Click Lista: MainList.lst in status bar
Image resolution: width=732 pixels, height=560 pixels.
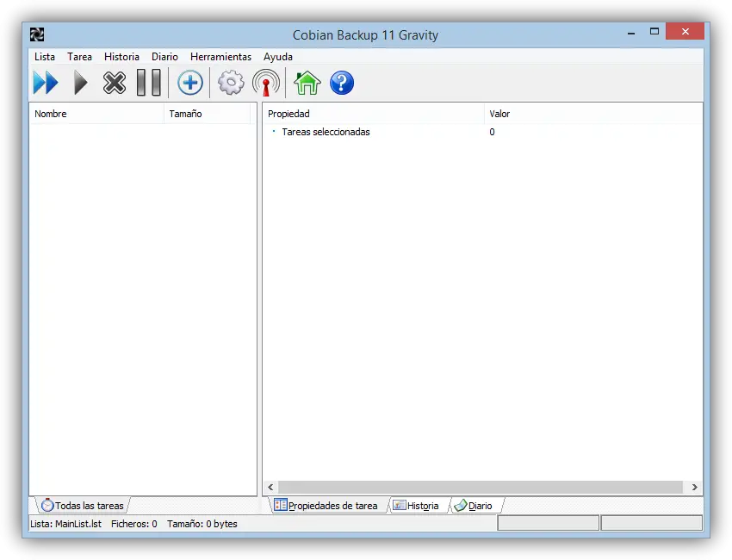tap(65, 524)
